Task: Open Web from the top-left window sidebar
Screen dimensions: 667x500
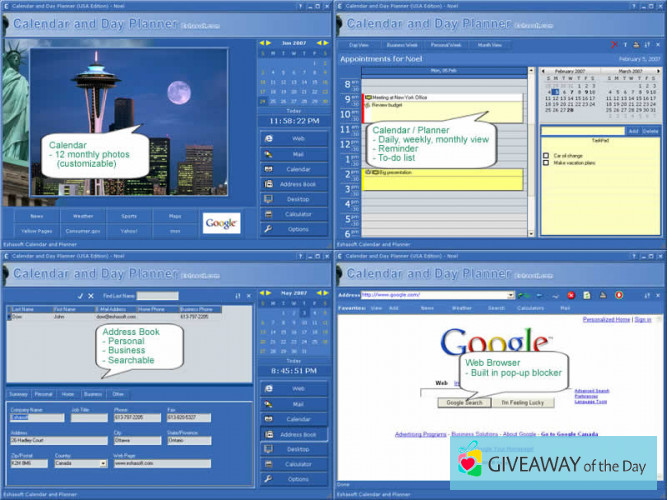Action: pyautogui.click(x=294, y=139)
